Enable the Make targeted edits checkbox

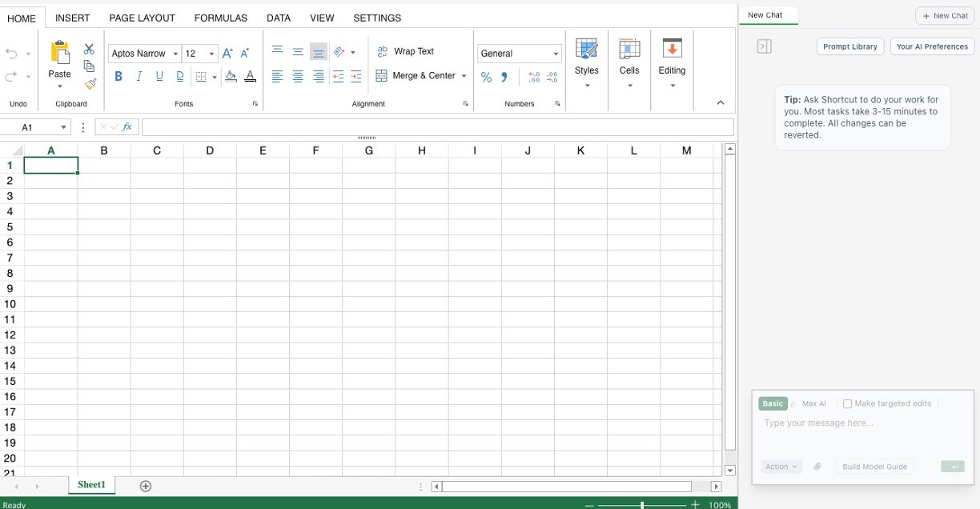point(847,404)
